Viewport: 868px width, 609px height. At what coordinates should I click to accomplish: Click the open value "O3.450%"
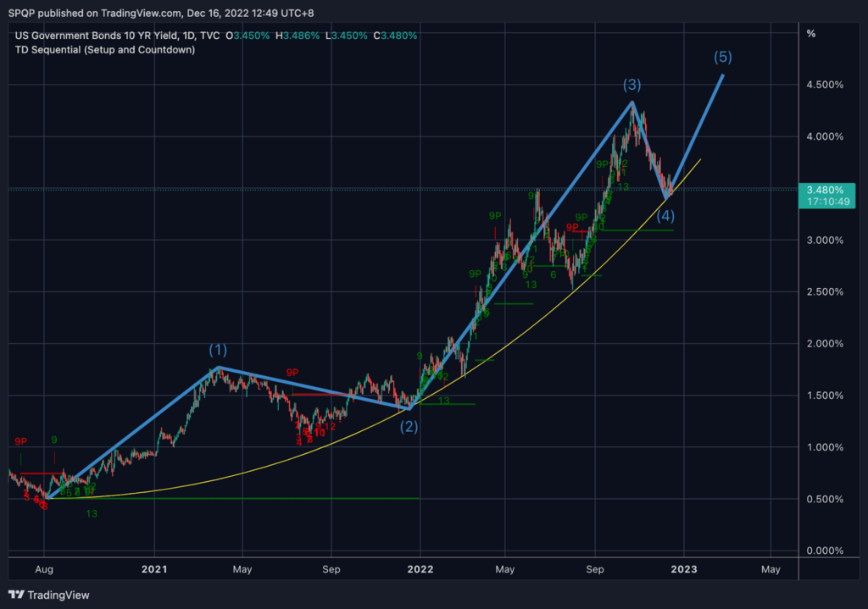pos(248,36)
